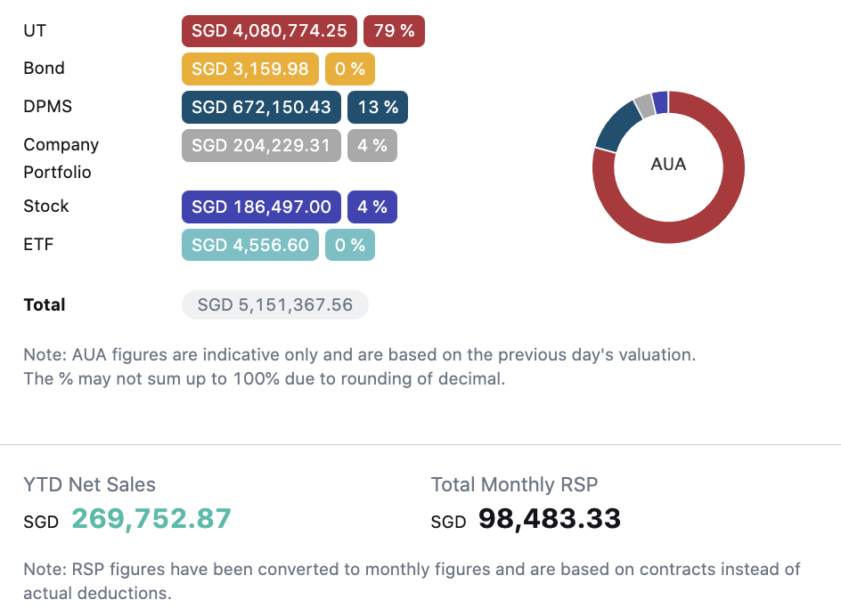Click the gray 4 % Company Portfolio badge
The image size is (841, 616).
372,145
